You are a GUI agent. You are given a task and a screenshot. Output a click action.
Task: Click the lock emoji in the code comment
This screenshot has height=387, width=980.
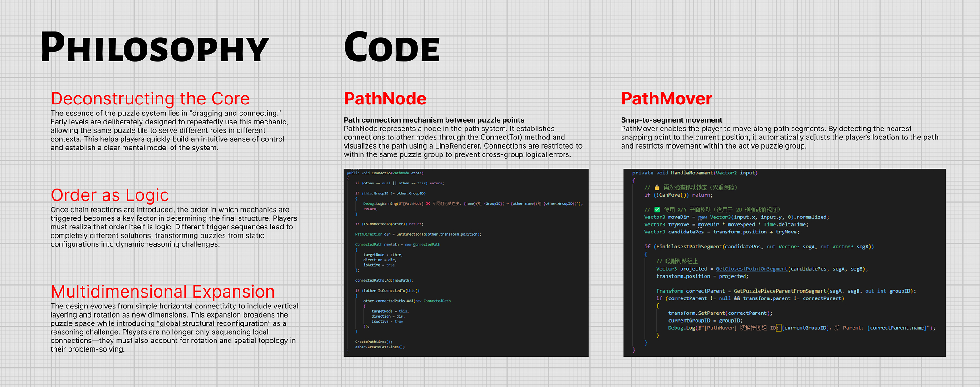[657, 187]
